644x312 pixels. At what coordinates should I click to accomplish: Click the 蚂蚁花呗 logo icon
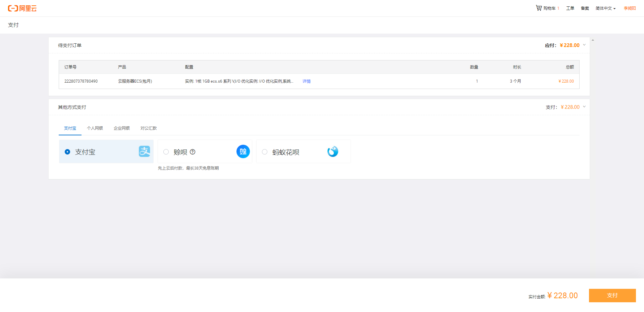point(333,151)
